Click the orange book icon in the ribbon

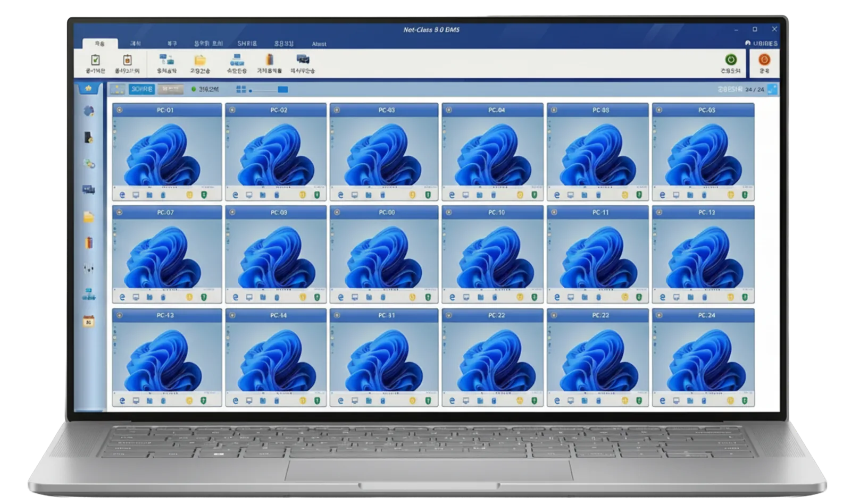[270, 60]
